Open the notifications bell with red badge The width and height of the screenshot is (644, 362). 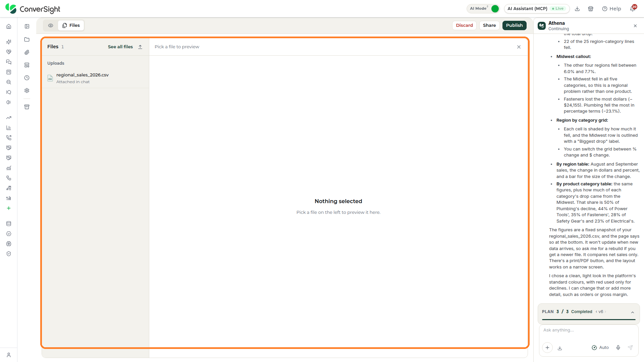point(633,8)
